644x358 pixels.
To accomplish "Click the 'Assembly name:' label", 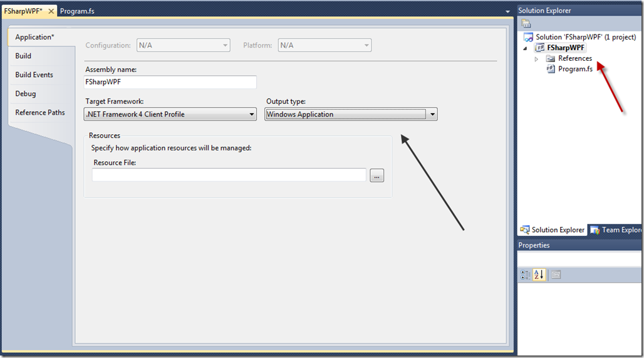I will (111, 70).
